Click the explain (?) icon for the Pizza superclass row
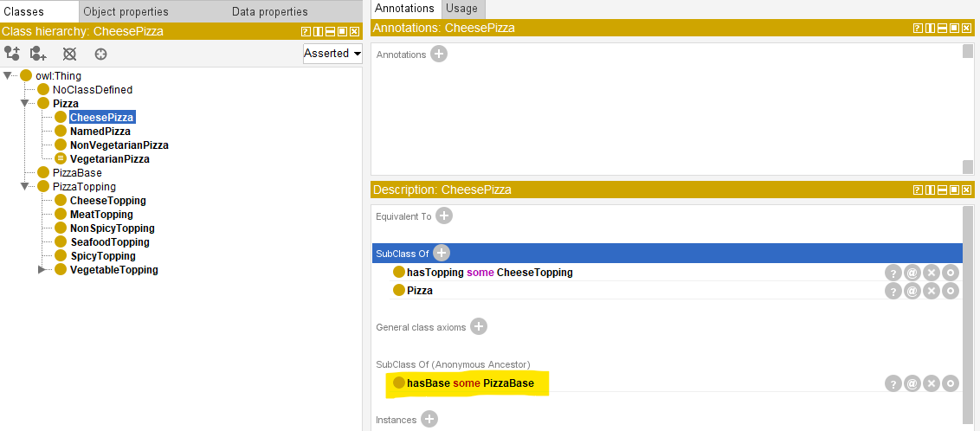 click(x=893, y=291)
